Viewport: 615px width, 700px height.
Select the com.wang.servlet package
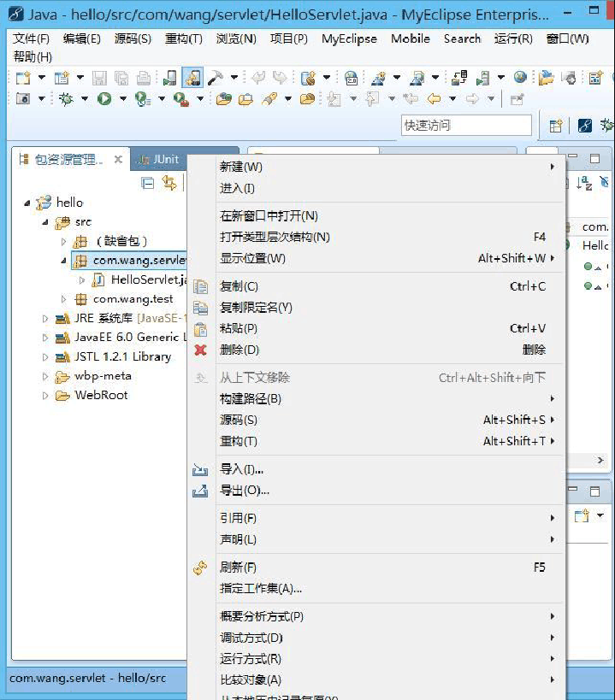point(129,261)
